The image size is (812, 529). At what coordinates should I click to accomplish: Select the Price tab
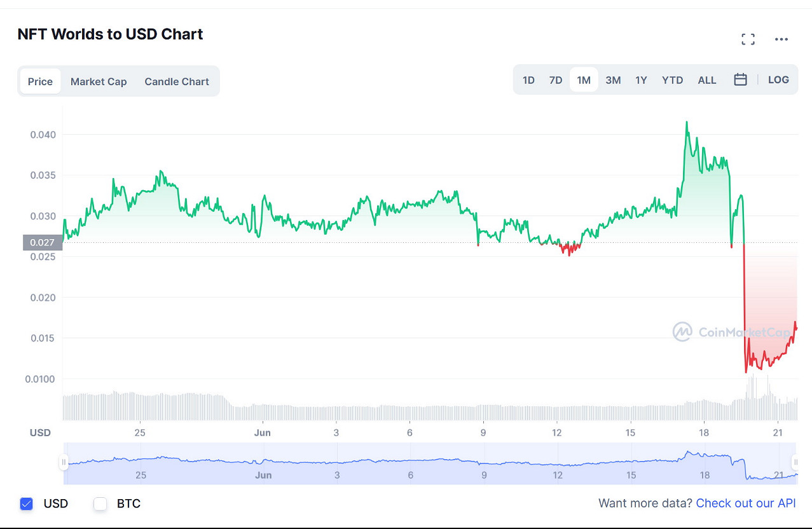(40, 81)
